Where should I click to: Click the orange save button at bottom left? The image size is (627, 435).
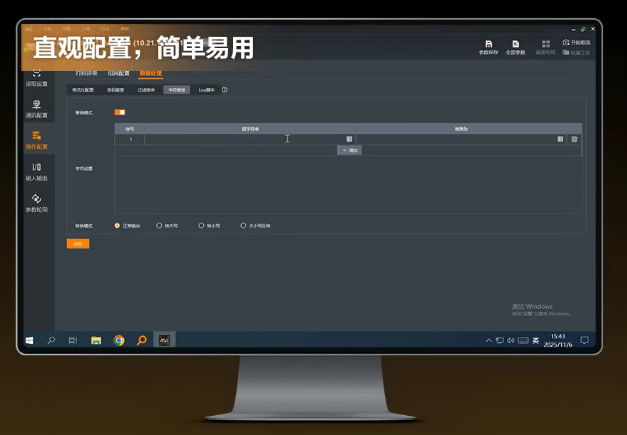pyautogui.click(x=77, y=243)
